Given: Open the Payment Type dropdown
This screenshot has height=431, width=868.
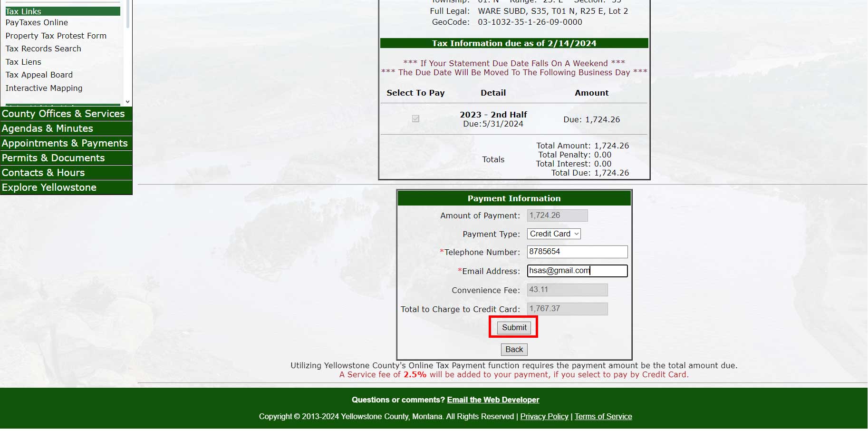Looking at the screenshot, I should coord(554,234).
